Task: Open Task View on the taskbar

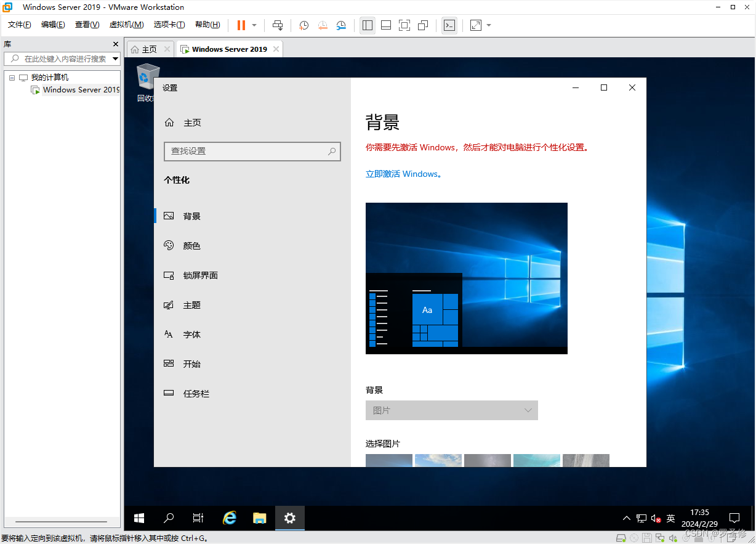Action: [x=198, y=518]
